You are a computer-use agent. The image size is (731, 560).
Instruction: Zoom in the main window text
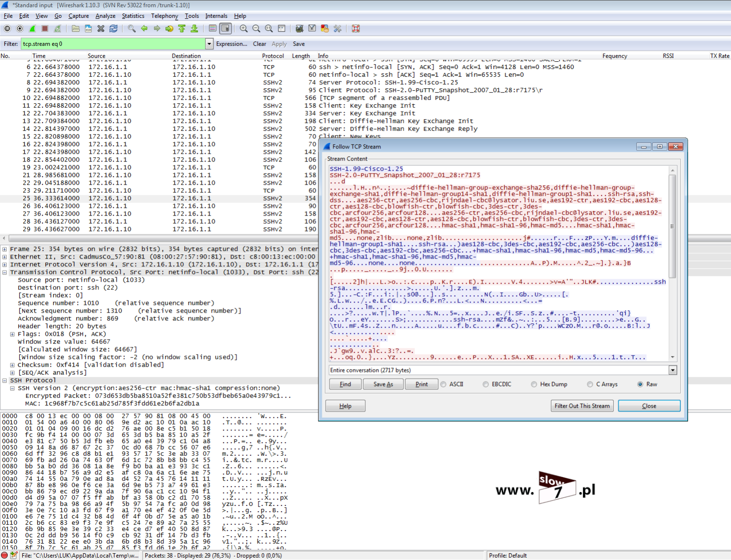click(244, 28)
